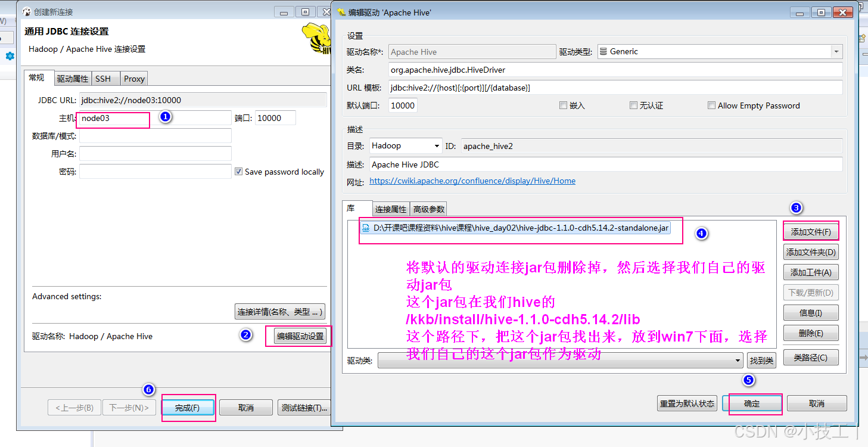The height and width of the screenshot is (447, 868).
Task: Click the 删除(E) button
Action: pos(811,333)
